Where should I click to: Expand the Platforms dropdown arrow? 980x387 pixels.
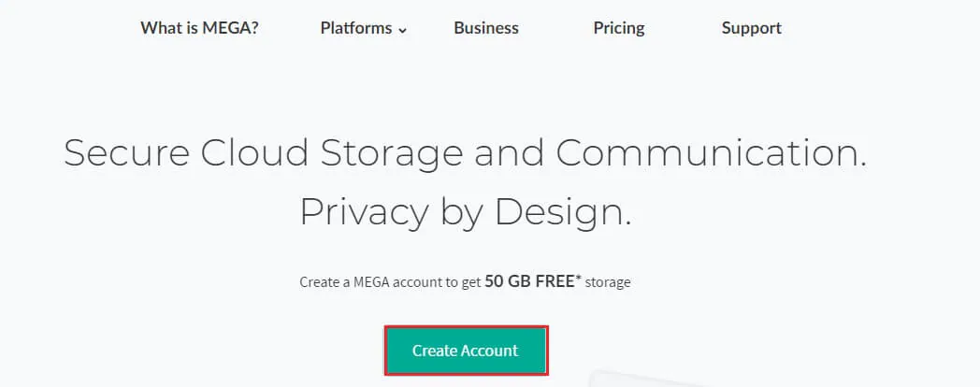403,30
